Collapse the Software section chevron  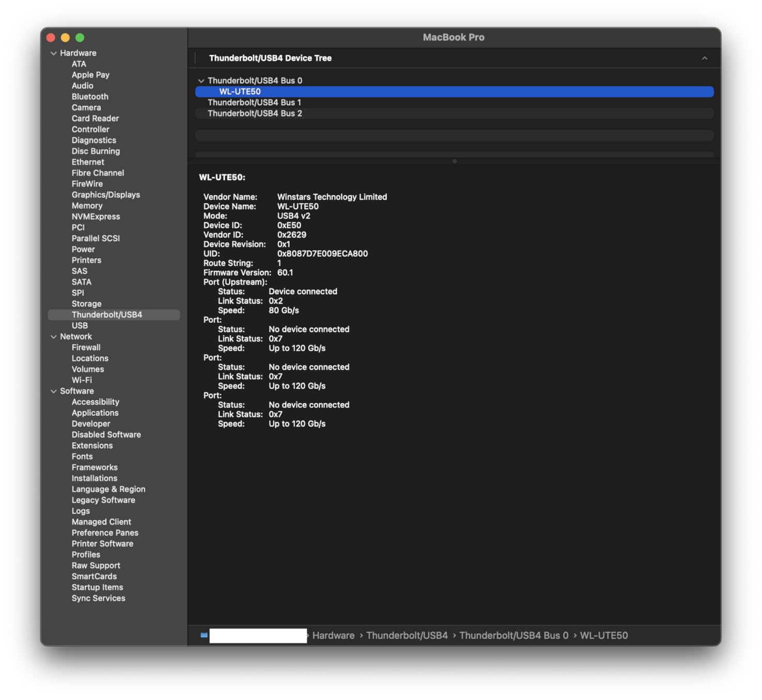(54, 392)
